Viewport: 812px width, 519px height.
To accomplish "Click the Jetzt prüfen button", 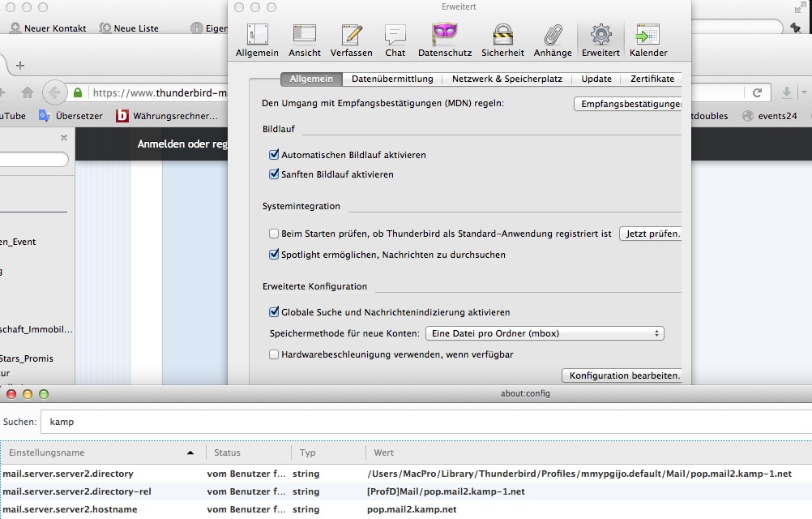I will [651, 234].
